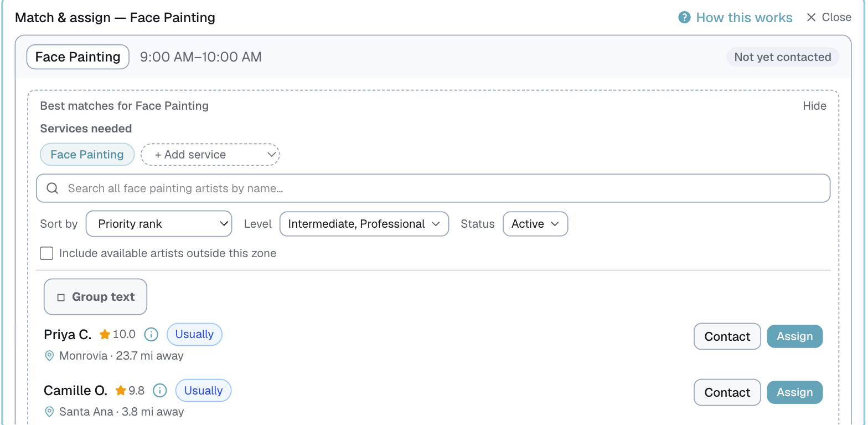Click the Usually badge for Priya C.

(194, 334)
